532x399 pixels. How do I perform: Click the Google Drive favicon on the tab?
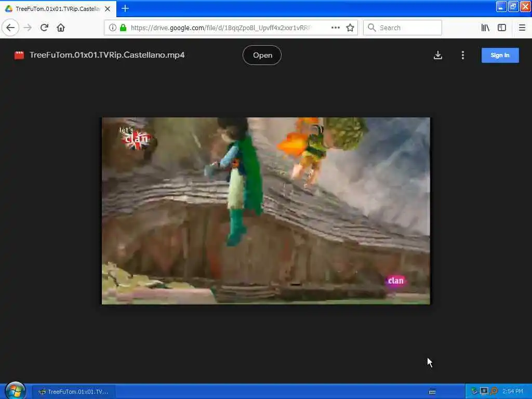(x=8, y=9)
